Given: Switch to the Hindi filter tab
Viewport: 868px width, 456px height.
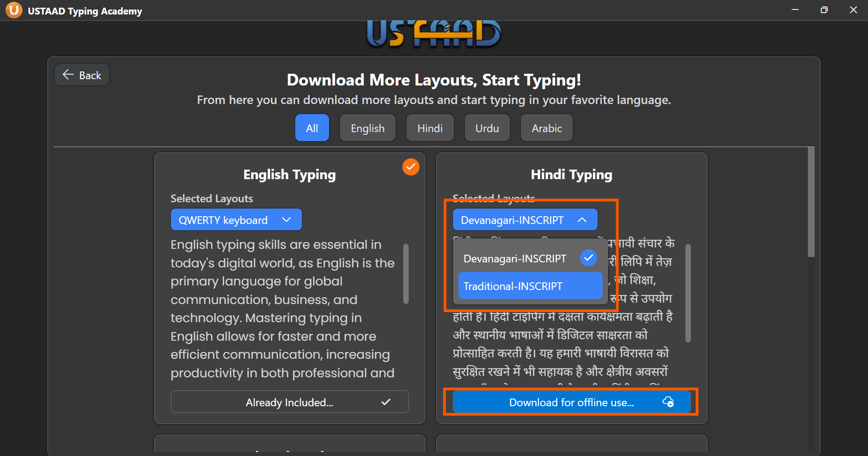Looking at the screenshot, I should [429, 128].
